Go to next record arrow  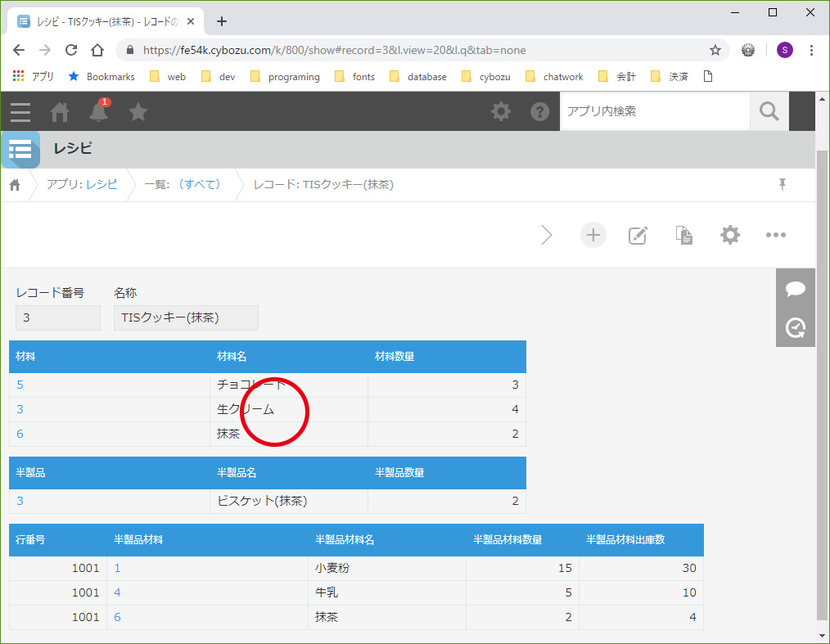[x=546, y=235]
